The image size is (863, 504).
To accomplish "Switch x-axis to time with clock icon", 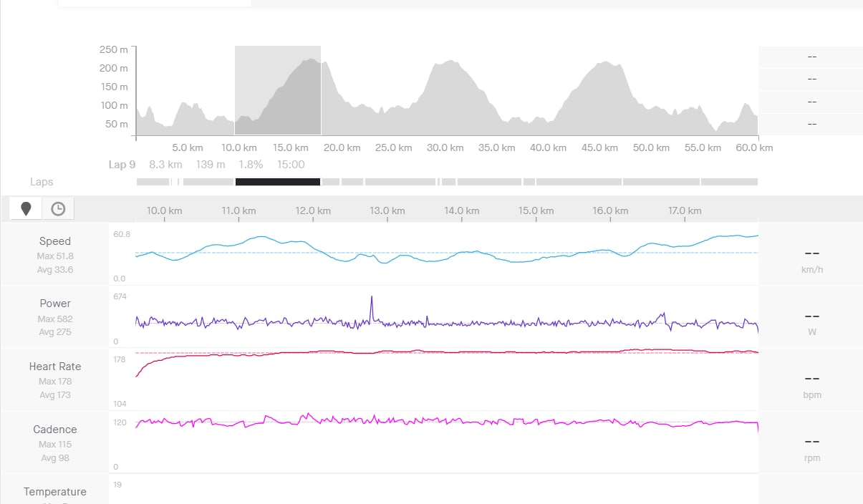I will point(58,209).
